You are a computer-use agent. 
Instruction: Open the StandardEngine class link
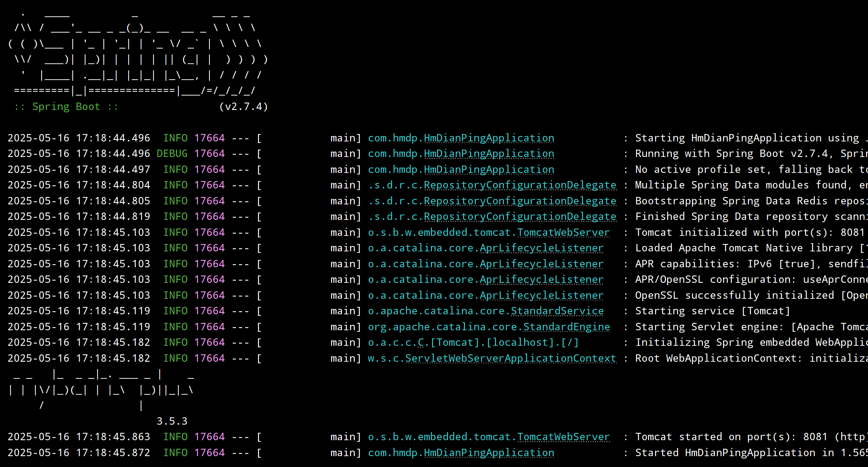coord(566,327)
